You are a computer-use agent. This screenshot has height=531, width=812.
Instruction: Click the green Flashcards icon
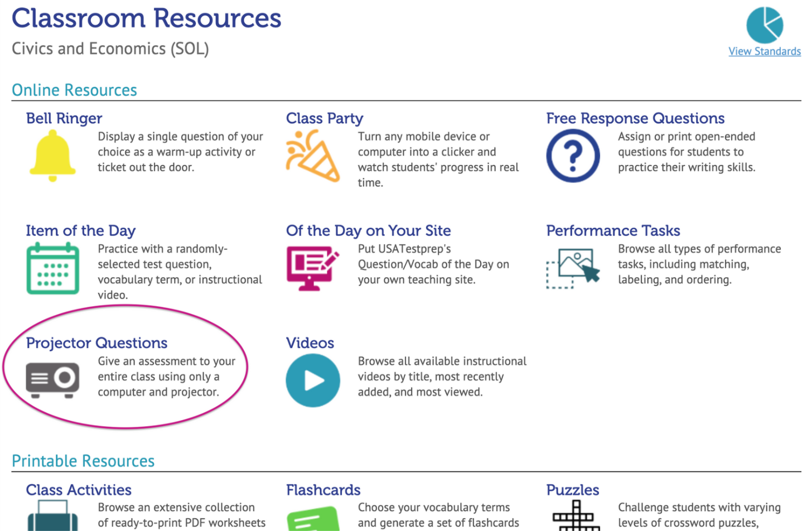pos(313,519)
